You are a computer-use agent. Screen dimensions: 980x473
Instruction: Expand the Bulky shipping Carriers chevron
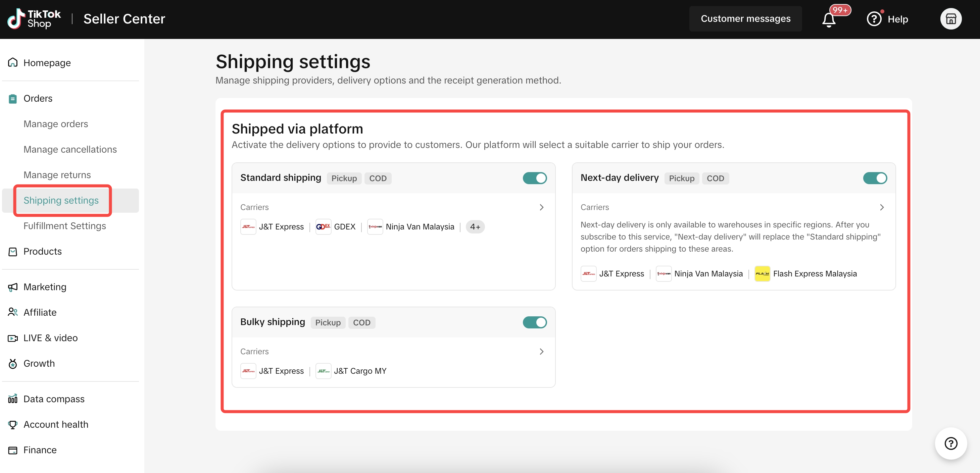tap(541, 351)
